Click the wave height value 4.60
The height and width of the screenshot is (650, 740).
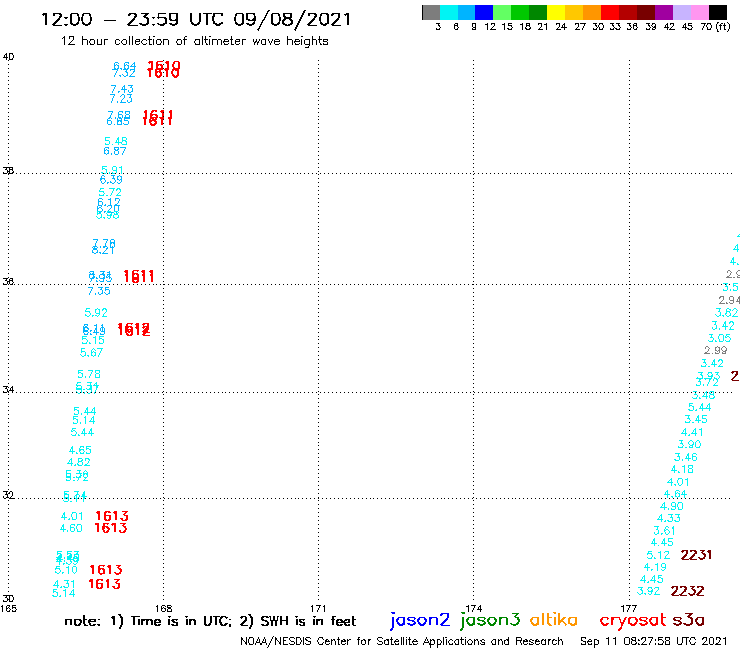coord(71,529)
